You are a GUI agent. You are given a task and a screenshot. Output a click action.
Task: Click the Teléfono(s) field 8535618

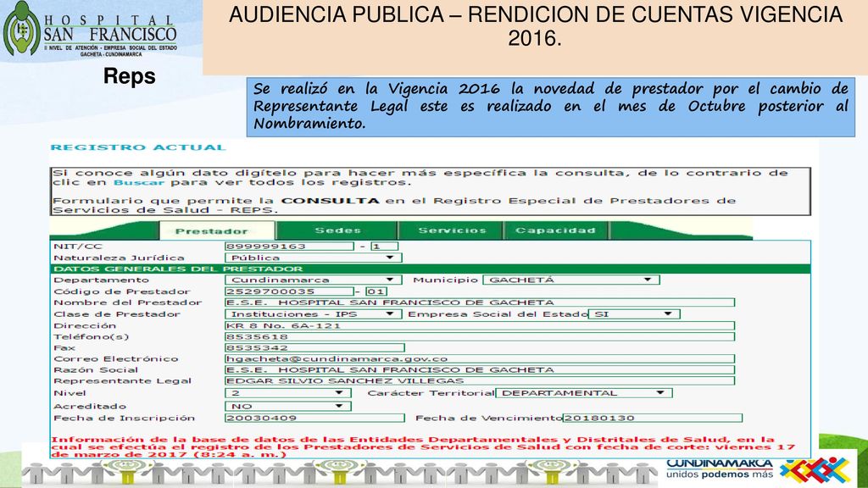pos(480,337)
